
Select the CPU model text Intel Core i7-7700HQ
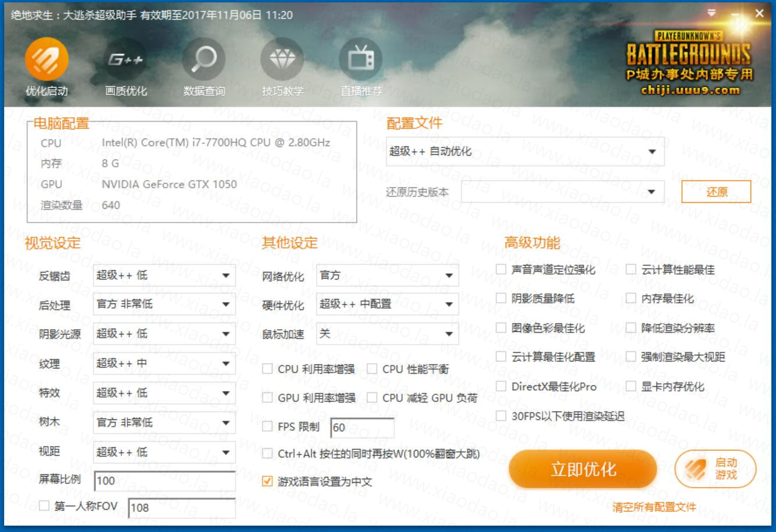[x=216, y=142]
